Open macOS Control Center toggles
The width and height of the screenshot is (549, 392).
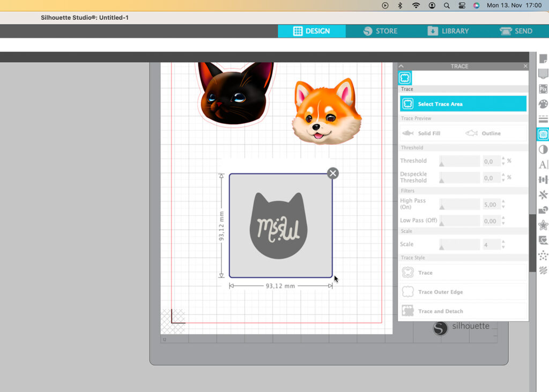pyautogui.click(x=462, y=5)
